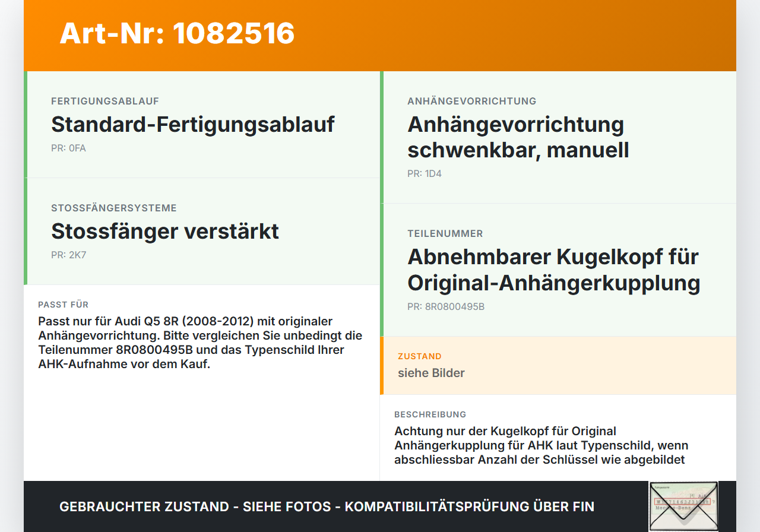Click the Art-Nr: 1082516 header

pyautogui.click(x=177, y=33)
